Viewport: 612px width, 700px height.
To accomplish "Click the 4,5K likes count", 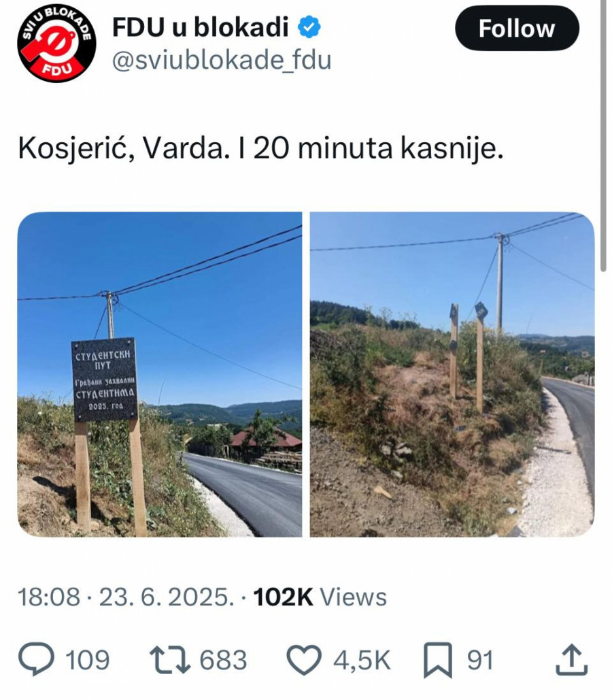I will coord(362,661).
